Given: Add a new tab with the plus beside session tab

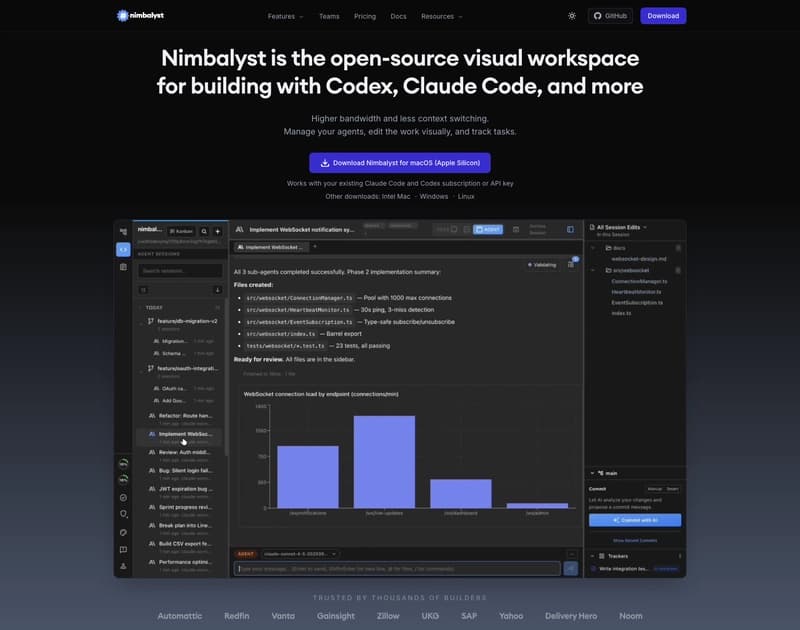Looking at the screenshot, I should tap(315, 247).
